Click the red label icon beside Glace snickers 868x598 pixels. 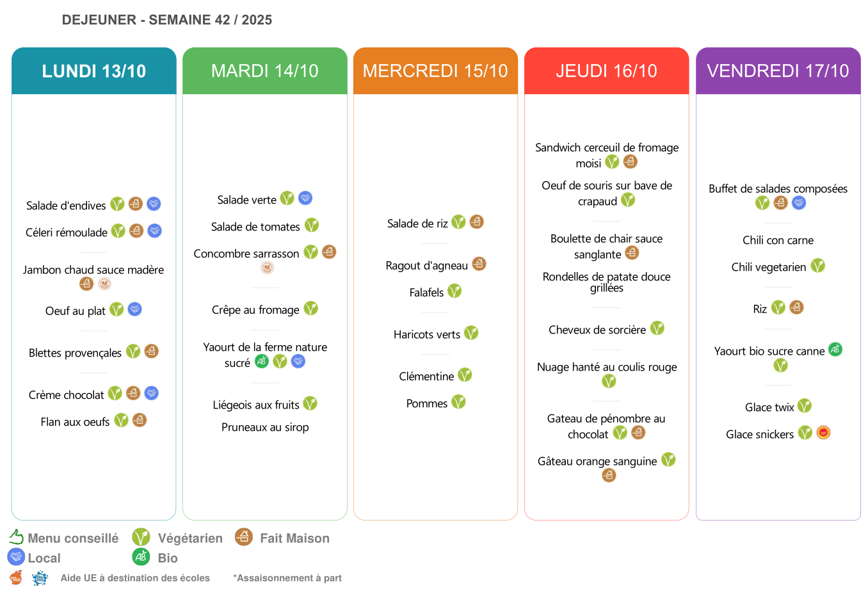pos(823,433)
